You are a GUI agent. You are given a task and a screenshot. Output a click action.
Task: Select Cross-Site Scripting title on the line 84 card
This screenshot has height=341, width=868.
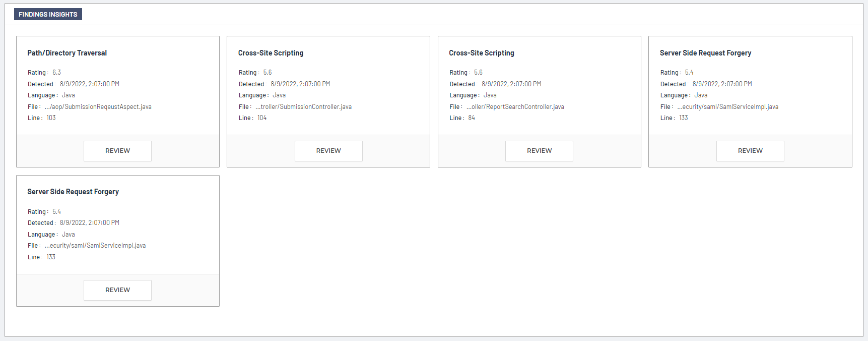click(481, 53)
